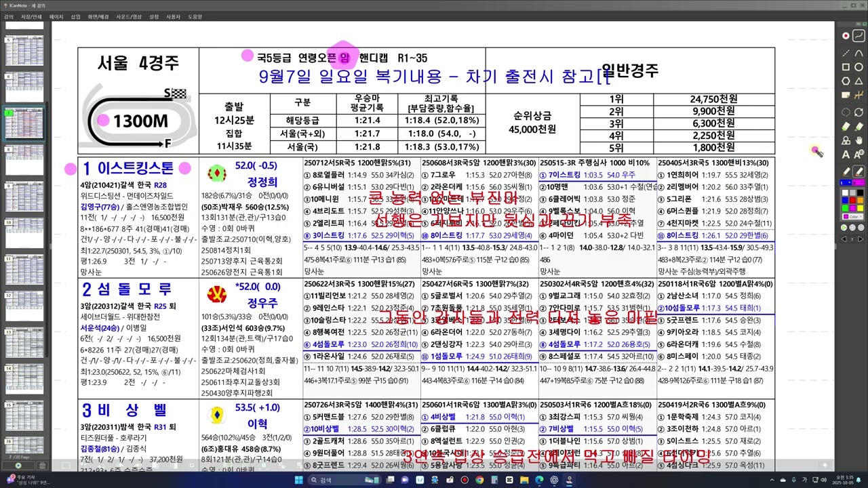Screen dimensions: 868x488
Task: Select the arc curve tool
Action: [x=859, y=52]
